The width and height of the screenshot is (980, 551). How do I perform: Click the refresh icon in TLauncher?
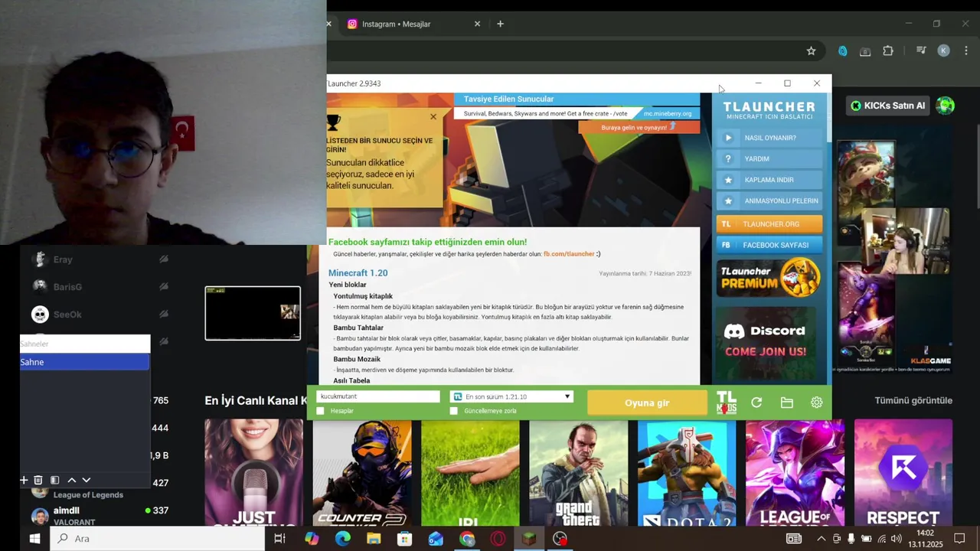[756, 403]
